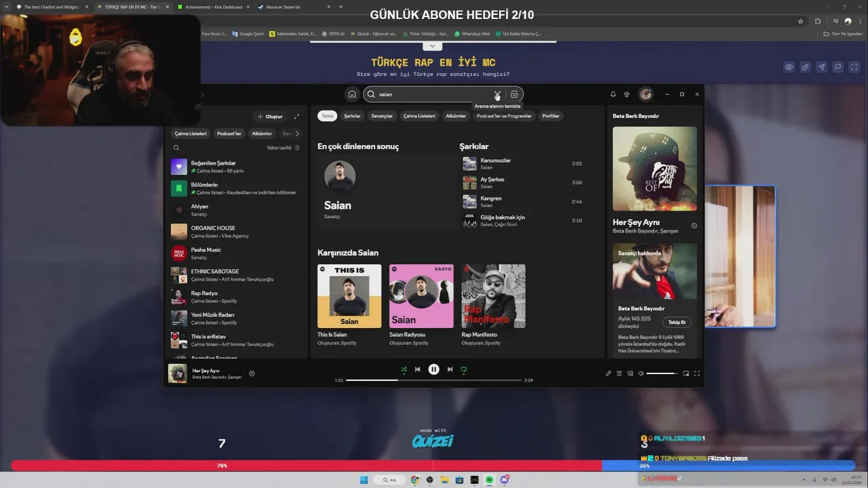Viewport: 868px width, 488px height.
Task: Click Takip Et follow button
Action: coord(677,322)
